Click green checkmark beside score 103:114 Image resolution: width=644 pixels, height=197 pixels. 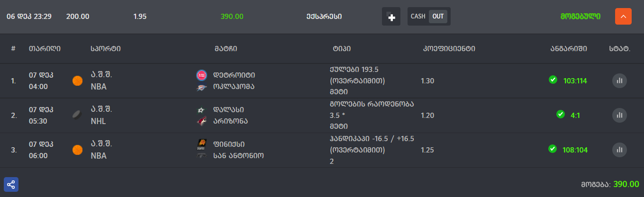(553, 80)
